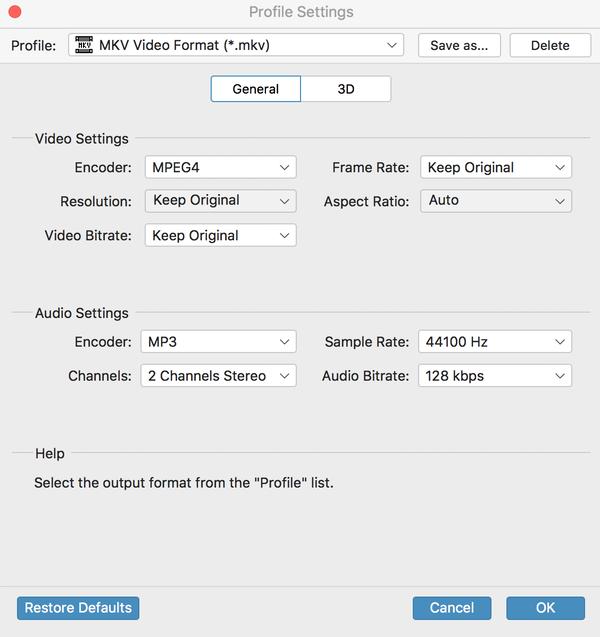Image resolution: width=600 pixels, height=637 pixels.
Task: Open the audio Encoder MP3 dropdown
Action: coord(219,342)
